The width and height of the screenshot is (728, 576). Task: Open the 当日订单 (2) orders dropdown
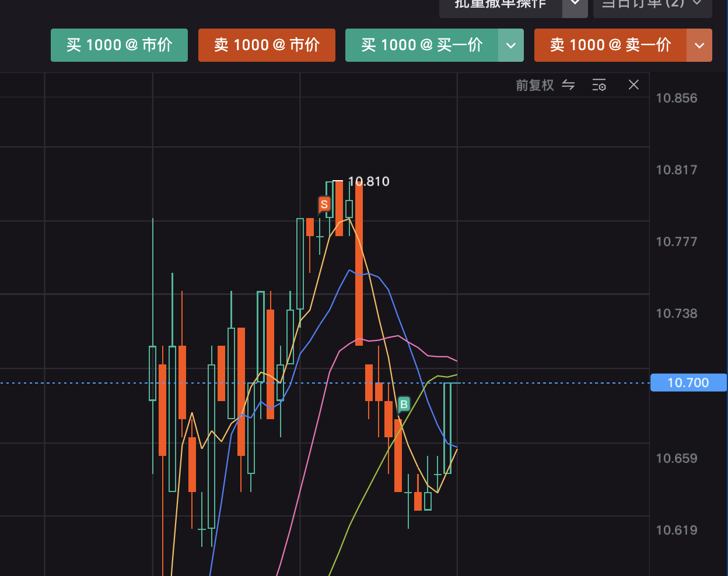point(652,5)
